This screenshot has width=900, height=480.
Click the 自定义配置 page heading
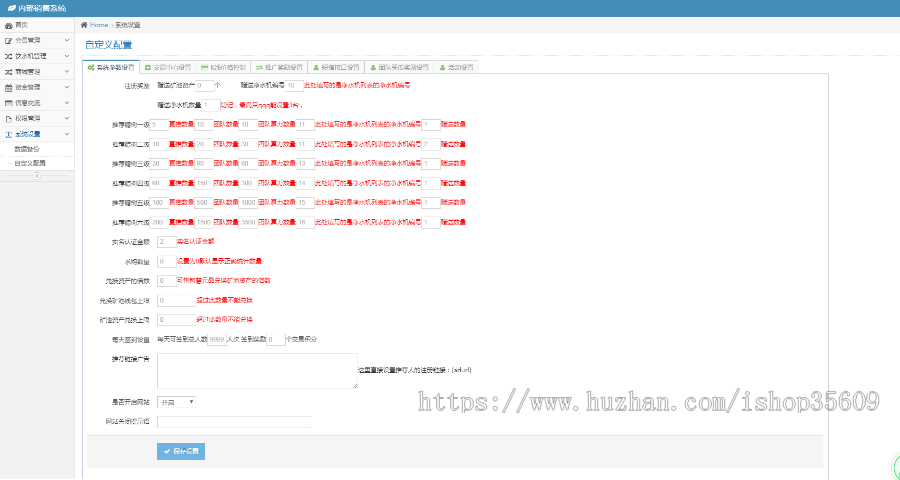pos(108,45)
